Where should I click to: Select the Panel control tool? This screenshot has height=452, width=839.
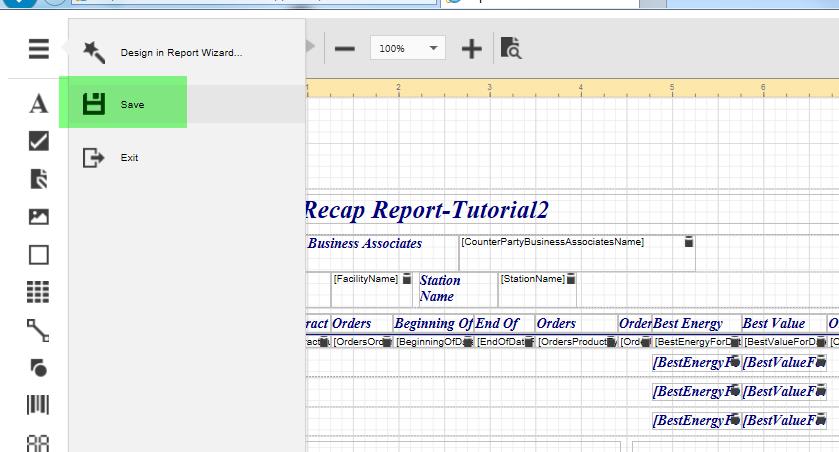[x=38, y=255]
